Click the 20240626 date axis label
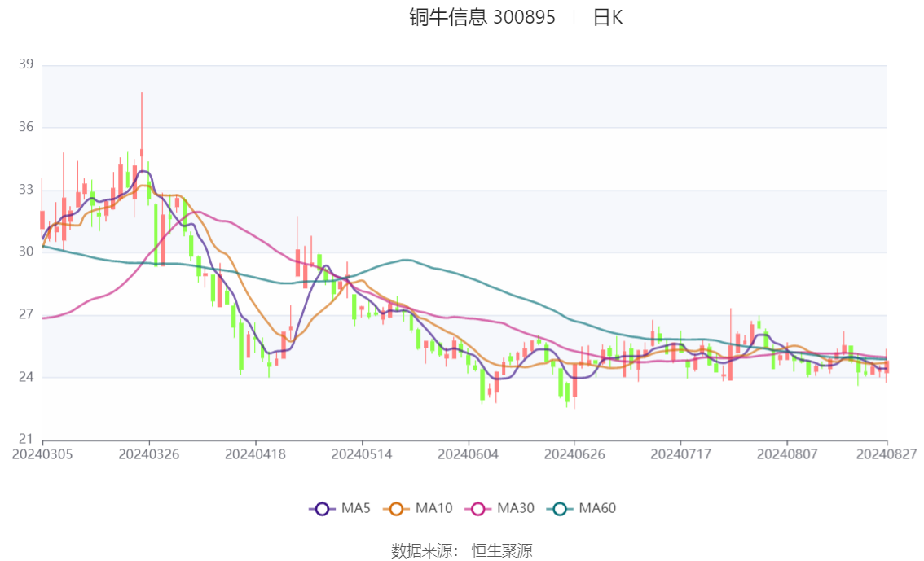 [x=574, y=454]
